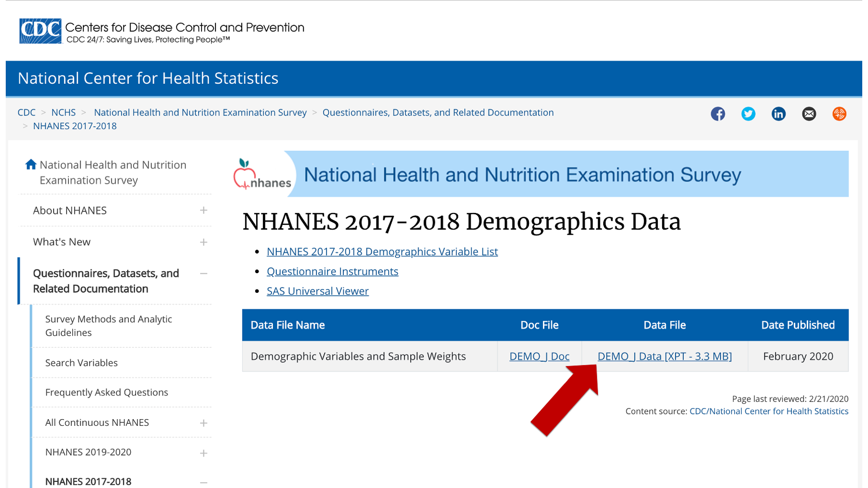Open the orange syndicate icon
This screenshot has height=488, width=868.
pos(839,114)
